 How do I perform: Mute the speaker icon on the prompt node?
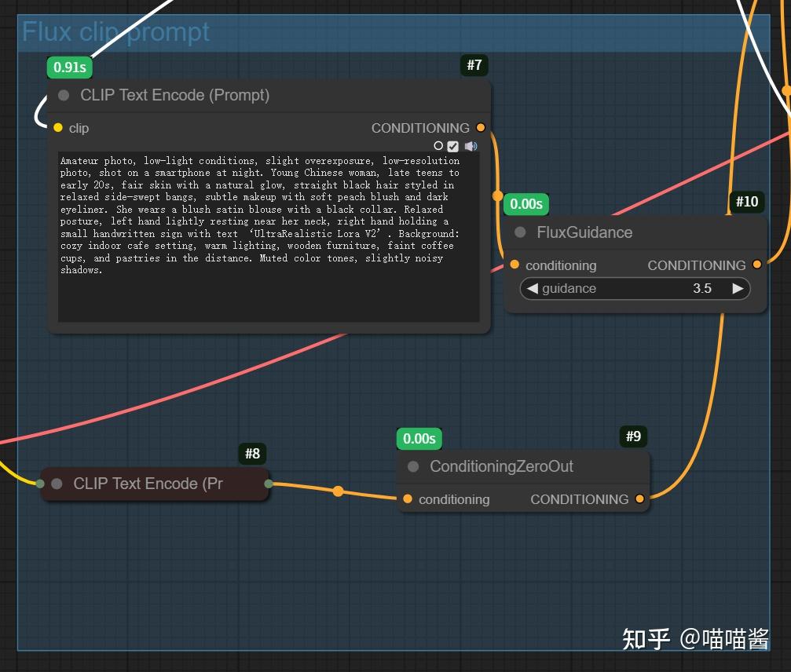[470, 146]
